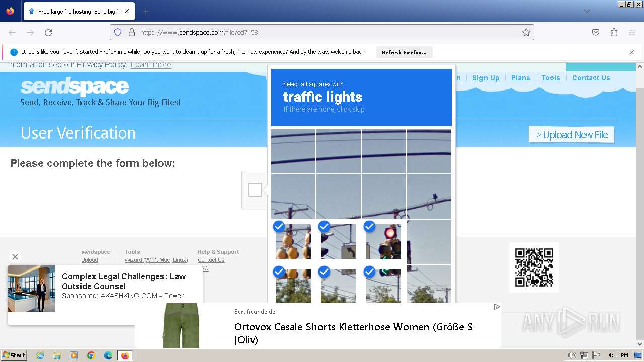Click the Upload New File button
Image resolution: width=644 pixels, height=362 pixels.
(572, 135)
